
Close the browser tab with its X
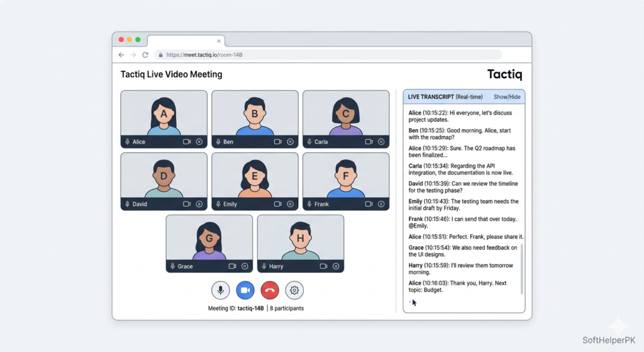219,41
